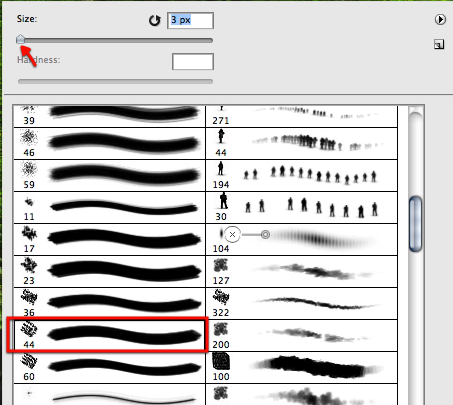This screenshot has height=405, width=453.
Task: Select the 11 chalk brush preset
Action: [109, 207]
